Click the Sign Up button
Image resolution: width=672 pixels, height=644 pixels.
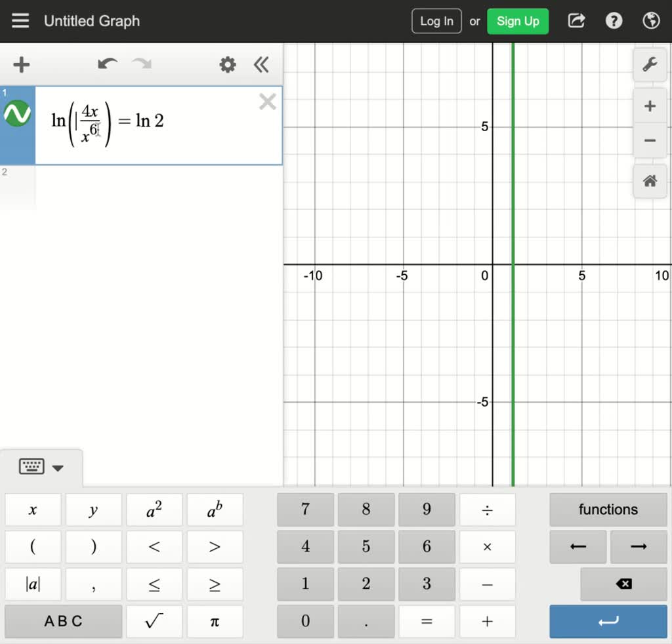point(518,20)
